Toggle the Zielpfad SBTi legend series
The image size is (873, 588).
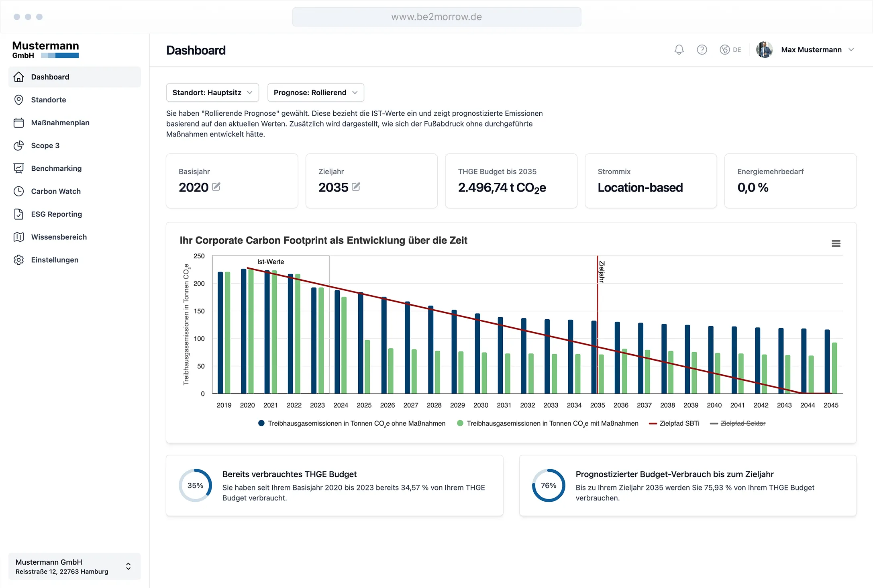(x=679, y=423)
